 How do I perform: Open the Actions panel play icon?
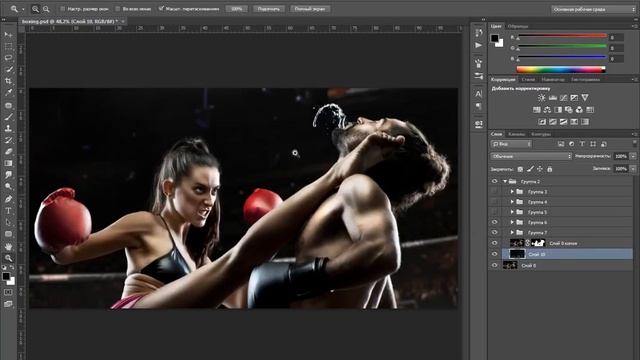(x=478, y=45)
